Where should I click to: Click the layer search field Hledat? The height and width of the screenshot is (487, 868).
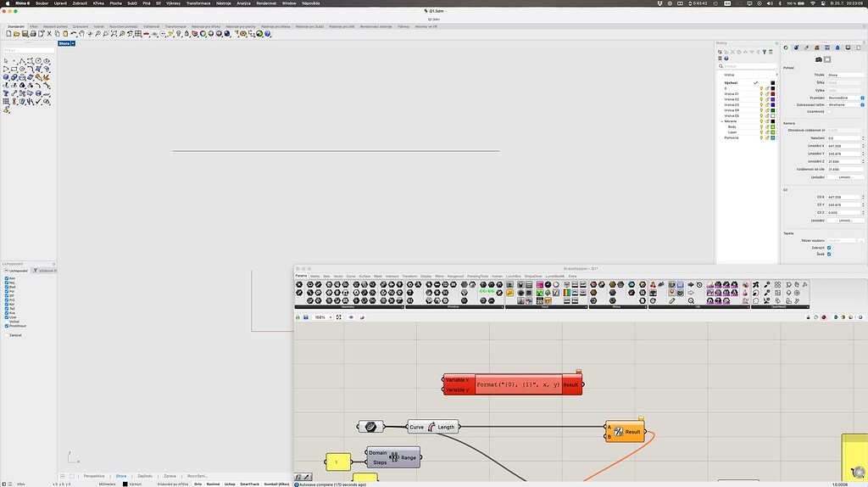748,66
